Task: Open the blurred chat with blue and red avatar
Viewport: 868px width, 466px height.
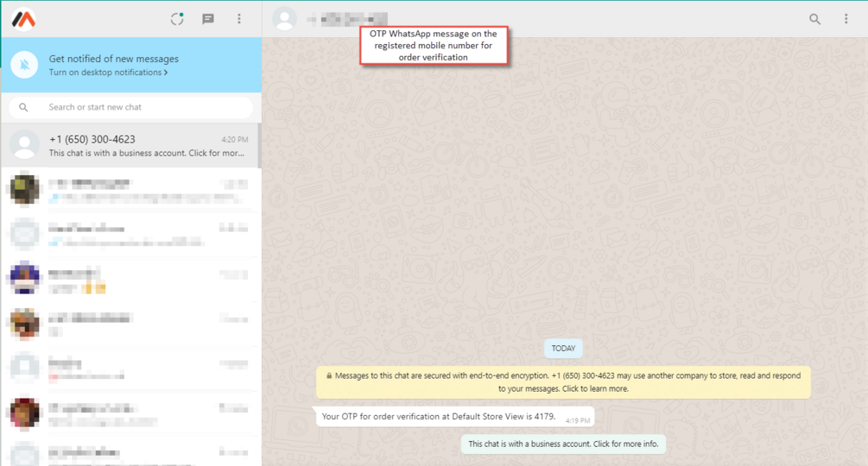Action: pos(130,280)
